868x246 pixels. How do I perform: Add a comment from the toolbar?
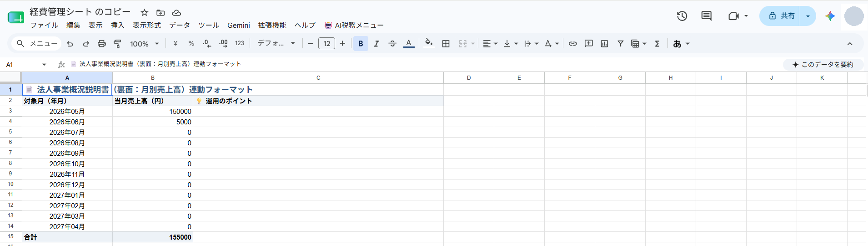[x=589, y=44]
